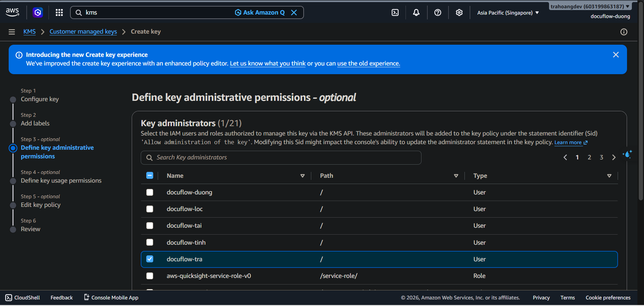644x306 pixels.
Task: Check the aws-quicksight-service-role-v0 row checkbox
Action: 150,276
